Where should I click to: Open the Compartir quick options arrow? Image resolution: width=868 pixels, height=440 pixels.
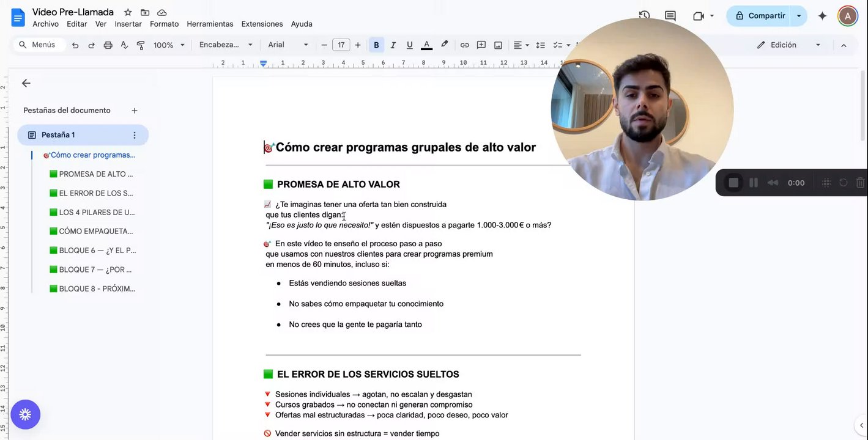tap(799, 16)
